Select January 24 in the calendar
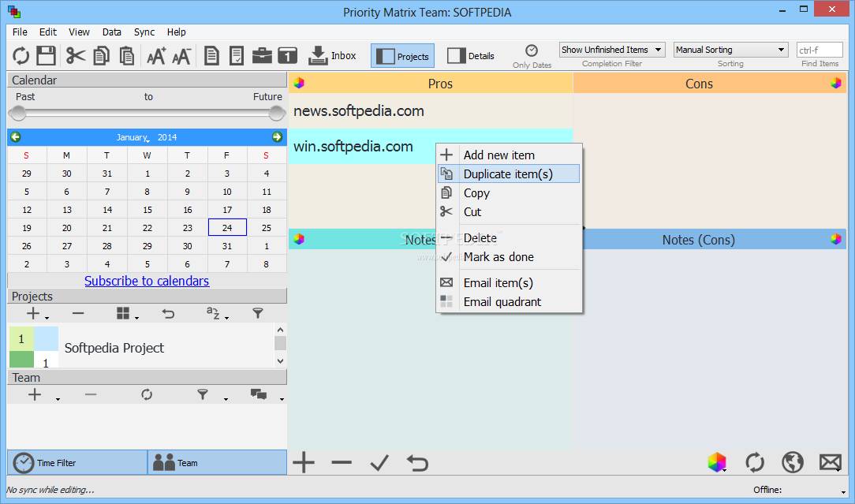The width and height of the screenshot is (855, 504). [227, 227]
